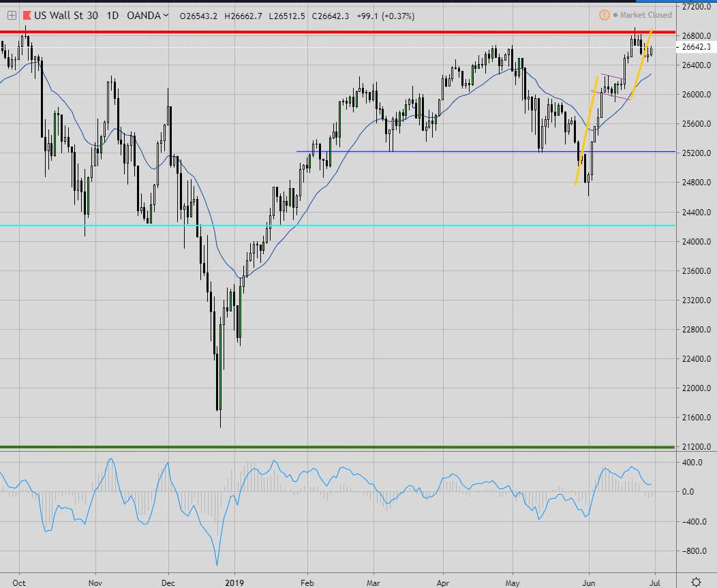Click the Dec label on the time axis

click(168, 583)
